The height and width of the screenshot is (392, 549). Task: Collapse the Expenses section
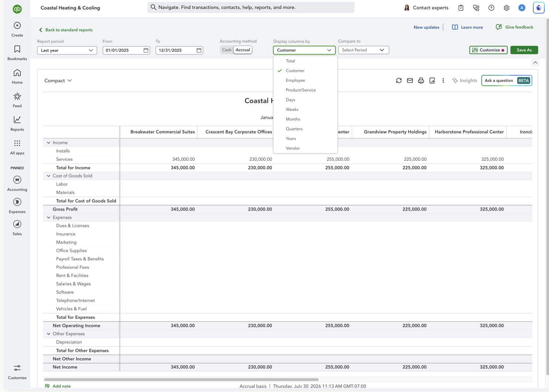(49, 217)
